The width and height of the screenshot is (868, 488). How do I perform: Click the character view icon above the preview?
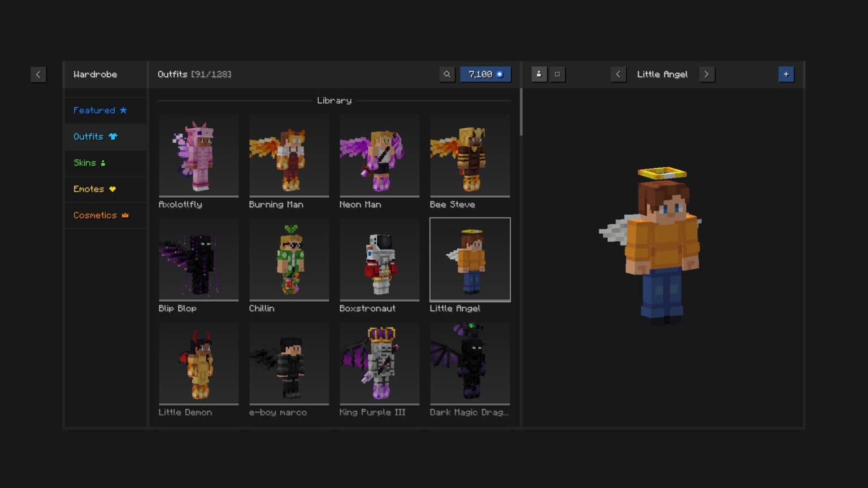[539, 74]
